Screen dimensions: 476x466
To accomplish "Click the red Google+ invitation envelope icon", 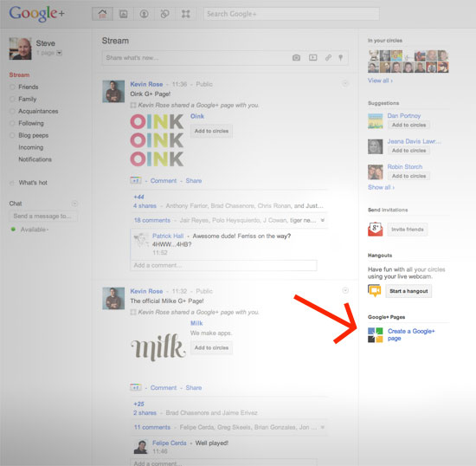I will (x=376, y=229).
